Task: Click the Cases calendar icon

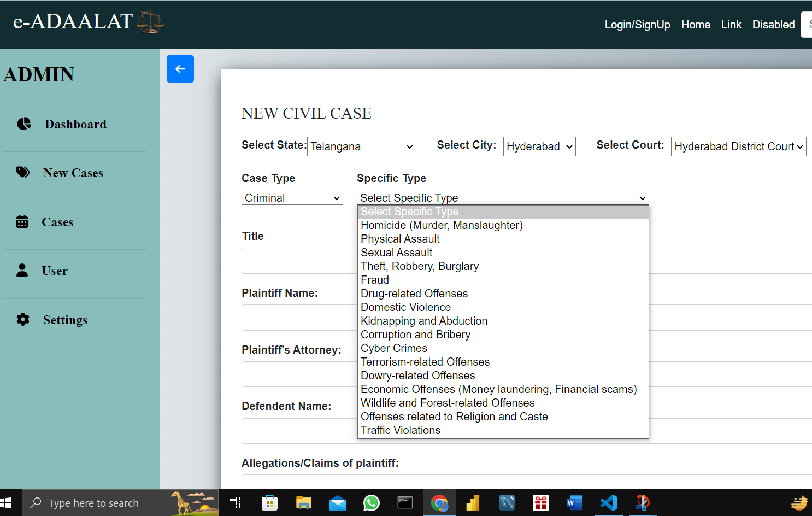Action: click(22, 221)
